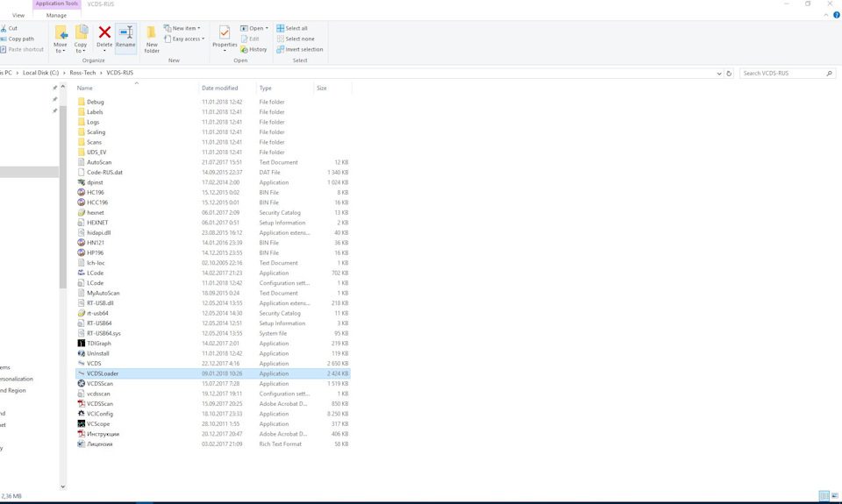Click Select none in the ribbon
This screenshot has height=504, width=842.
(x=296, y=39)
